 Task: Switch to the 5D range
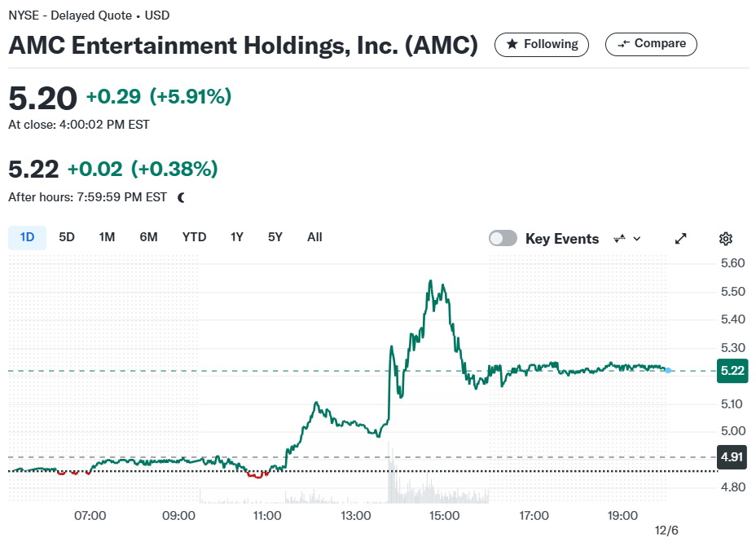[x=67, y=237]
